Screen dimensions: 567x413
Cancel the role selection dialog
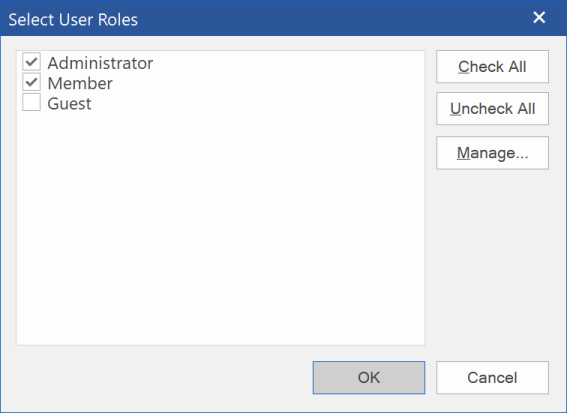(x=492, y=377)
